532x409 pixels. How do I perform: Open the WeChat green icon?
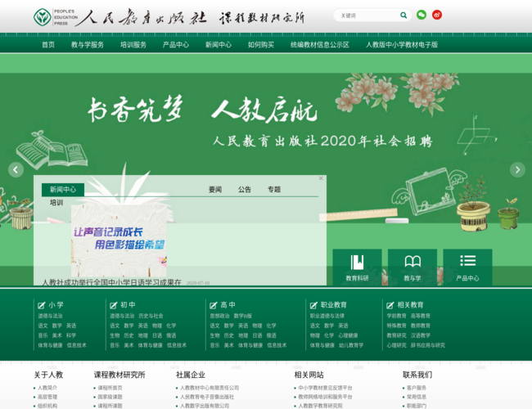[x=422, y=15]
